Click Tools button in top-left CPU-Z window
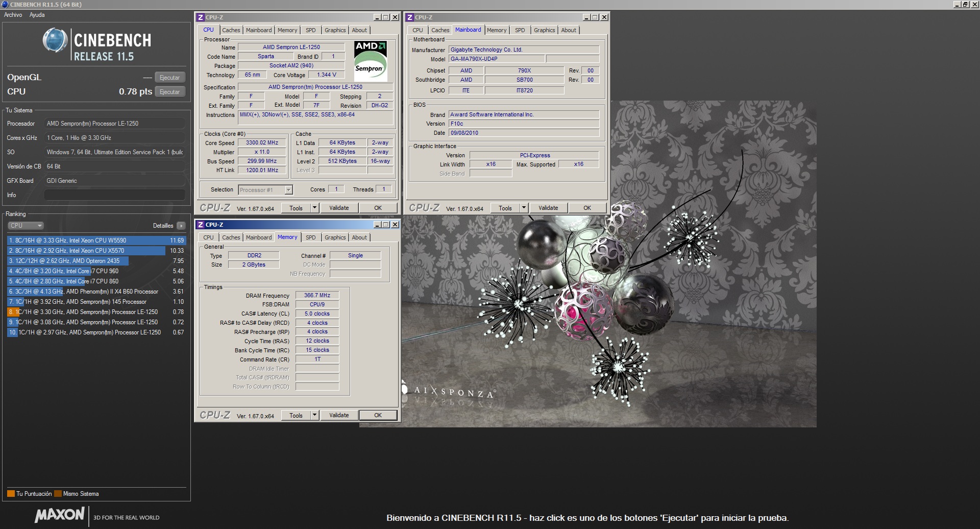 (296, 208)
